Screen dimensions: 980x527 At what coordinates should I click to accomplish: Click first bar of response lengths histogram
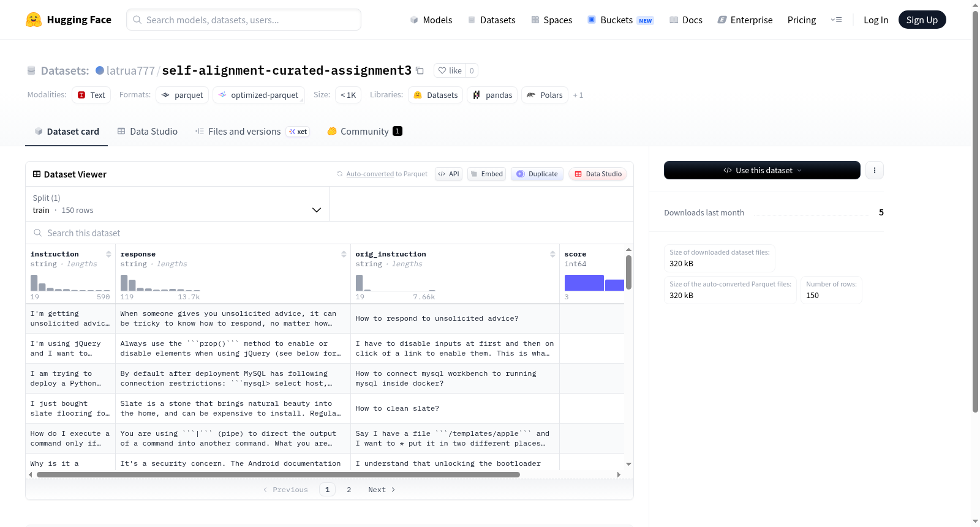coord(124,283)
